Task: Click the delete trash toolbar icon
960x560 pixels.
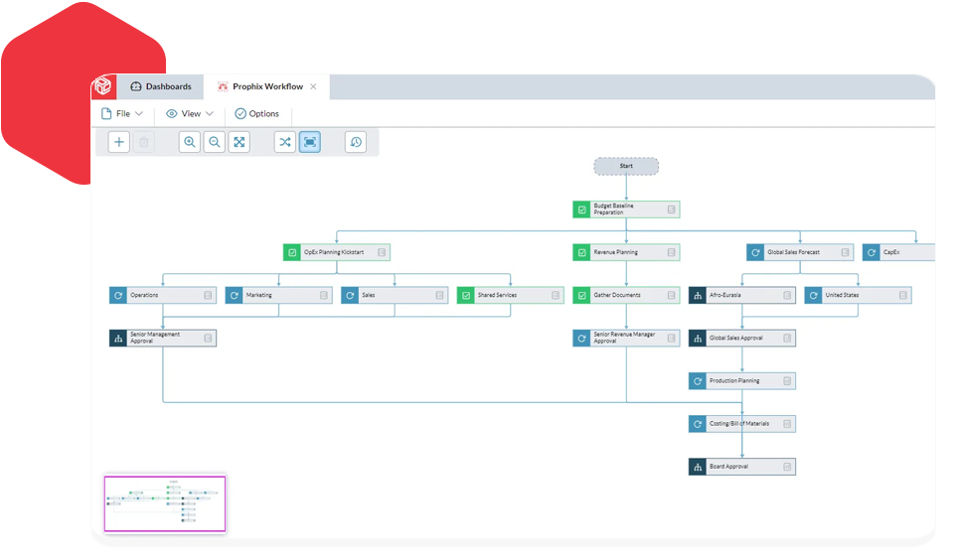Action: click(x=144, y=142)
